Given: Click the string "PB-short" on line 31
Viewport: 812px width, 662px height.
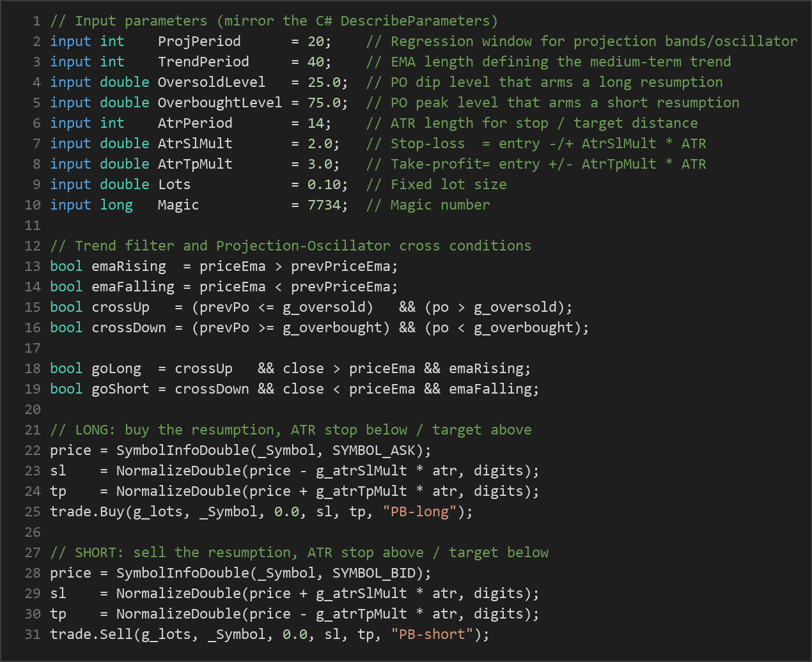Looking at the screenshot, I should [x=432, y=635].
